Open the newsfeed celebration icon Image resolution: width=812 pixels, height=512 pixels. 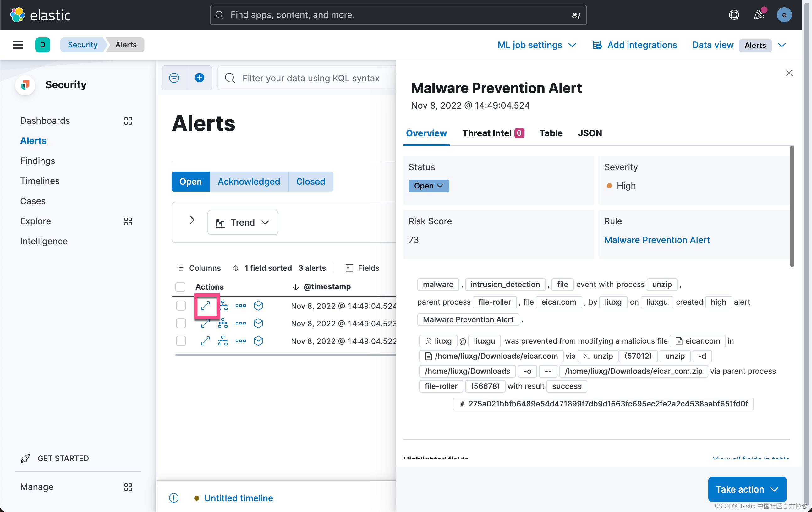(759, 15)
